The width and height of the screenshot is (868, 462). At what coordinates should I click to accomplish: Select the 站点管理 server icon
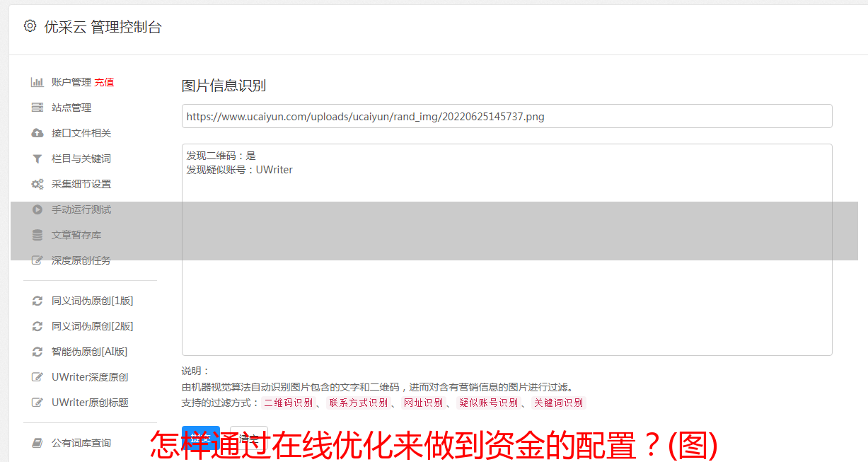tap(37, 108)
